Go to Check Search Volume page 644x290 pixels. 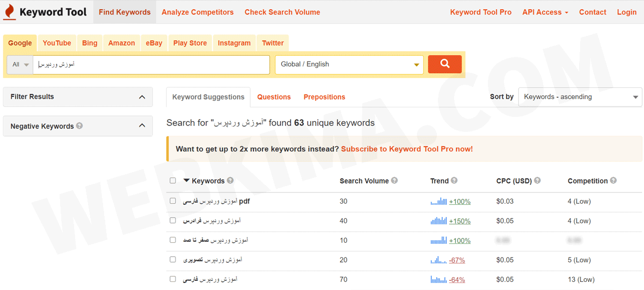point(282,12)
